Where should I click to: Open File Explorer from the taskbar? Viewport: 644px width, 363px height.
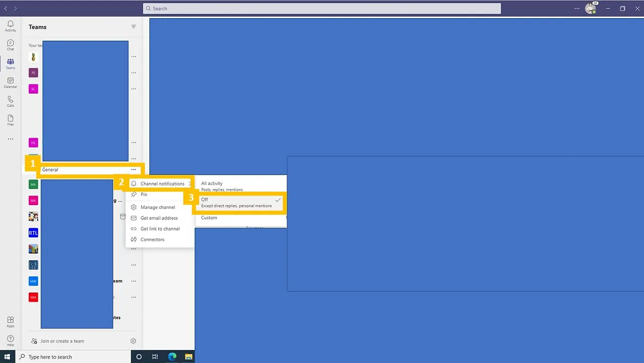pyautogui.click(x=188, y=356)
